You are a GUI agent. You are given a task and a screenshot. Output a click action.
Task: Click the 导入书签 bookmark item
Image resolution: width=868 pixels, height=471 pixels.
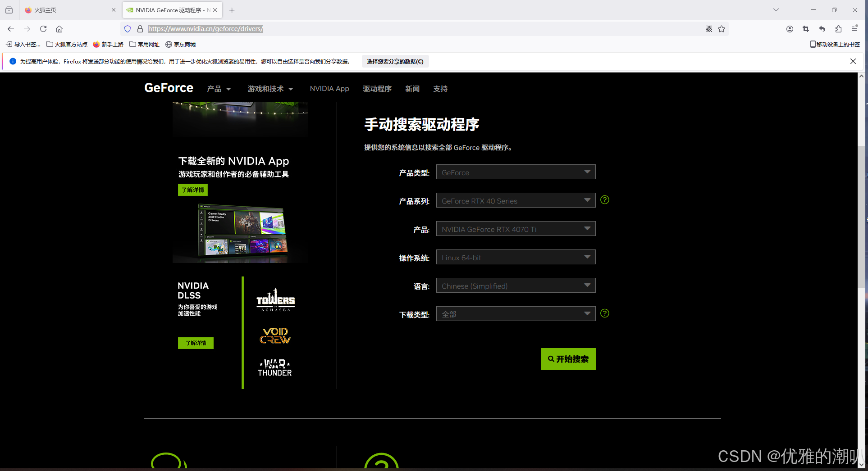tap(23, 44)
